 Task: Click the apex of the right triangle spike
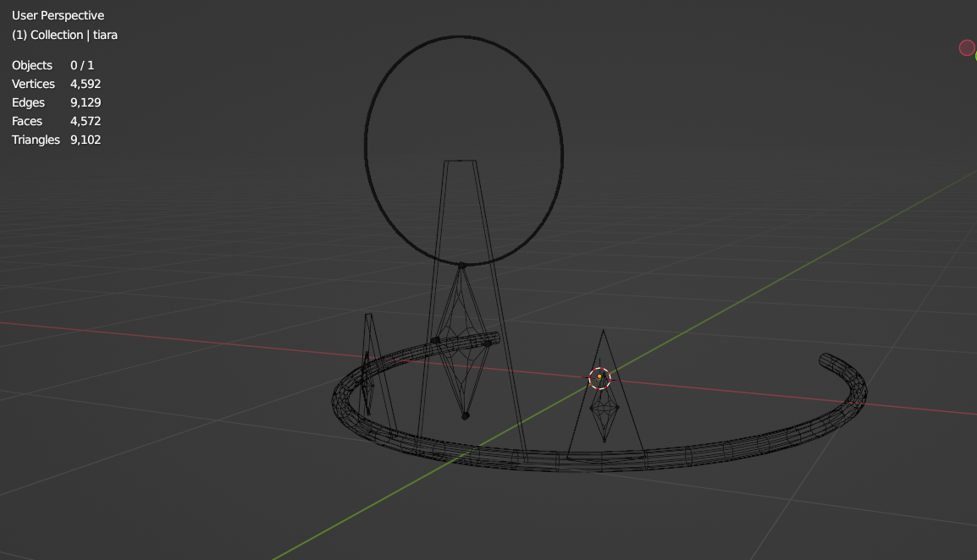[x=603, y=332]
